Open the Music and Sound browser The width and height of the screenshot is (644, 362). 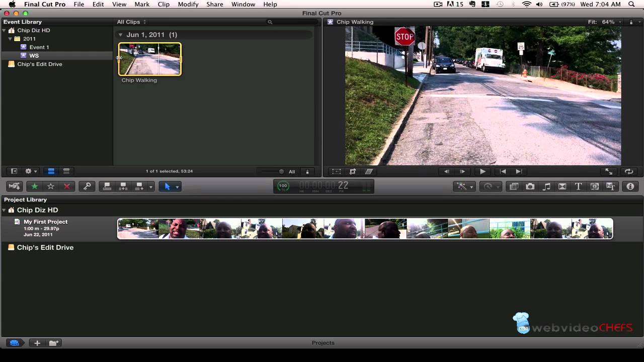(x=546, y=187)
